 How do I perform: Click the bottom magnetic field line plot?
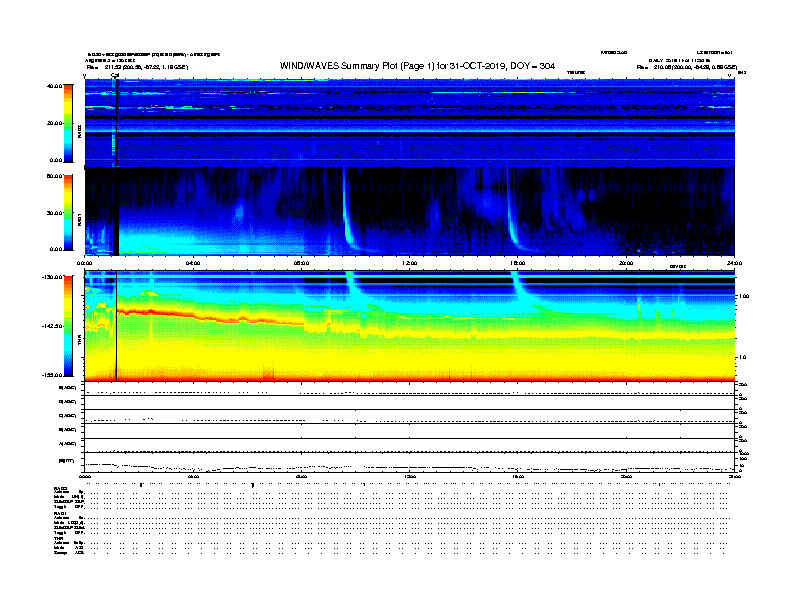tap(410, 462)
